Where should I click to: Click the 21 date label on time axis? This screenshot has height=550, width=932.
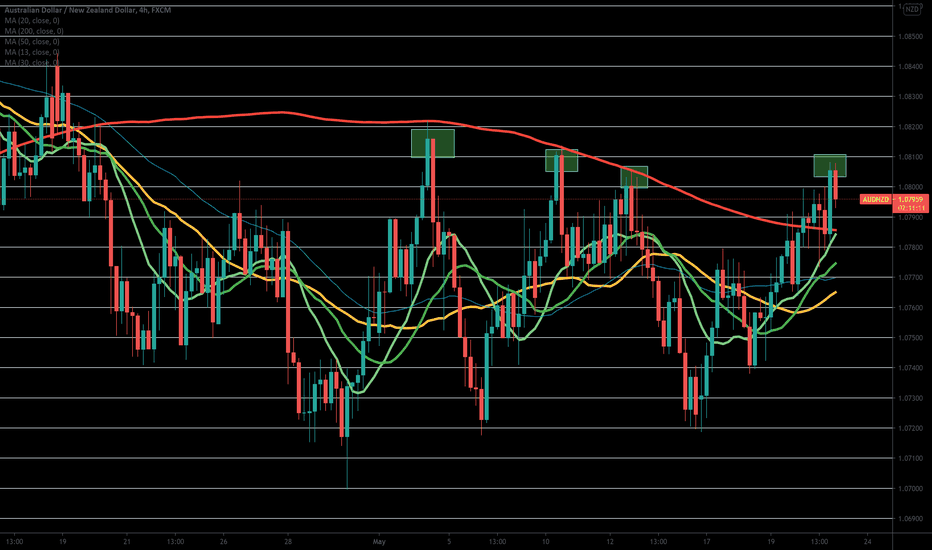pos(127,542)
